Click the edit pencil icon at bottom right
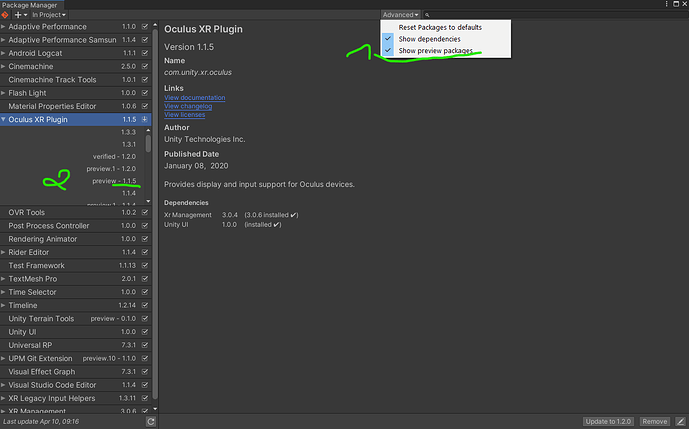The height and width of the screenshot is (429, 689). tap(680, 422)
